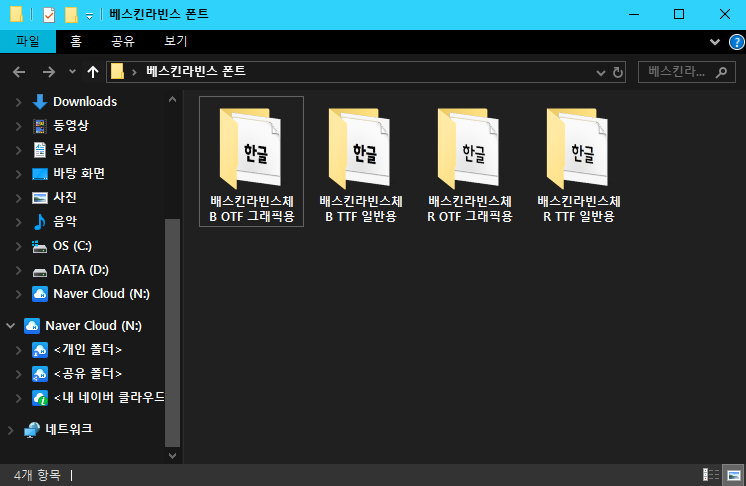Screen dimensions: 746x486
Task: Switch to details view in status bar
Action: pos(711,475)
